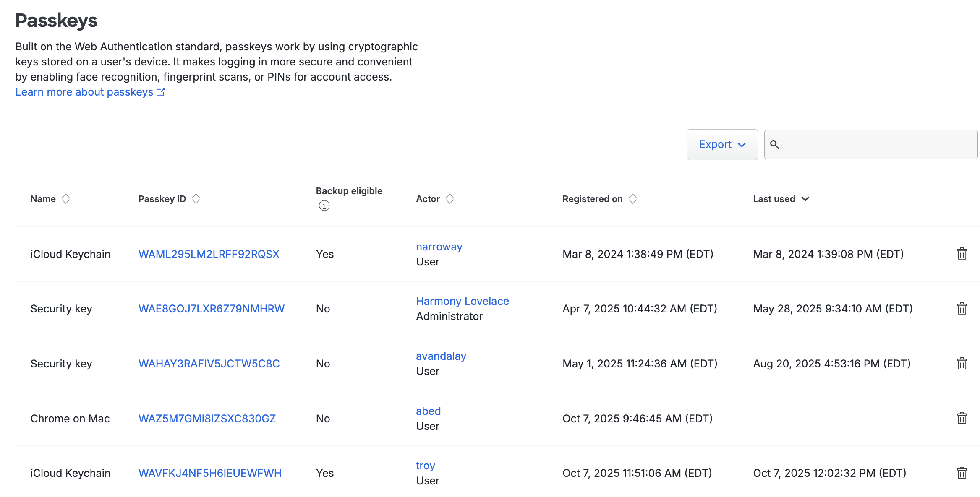Open the Export dropdown
Image resolution: width=980 pixels, height=497 pixels.
[x=722, y=145]
